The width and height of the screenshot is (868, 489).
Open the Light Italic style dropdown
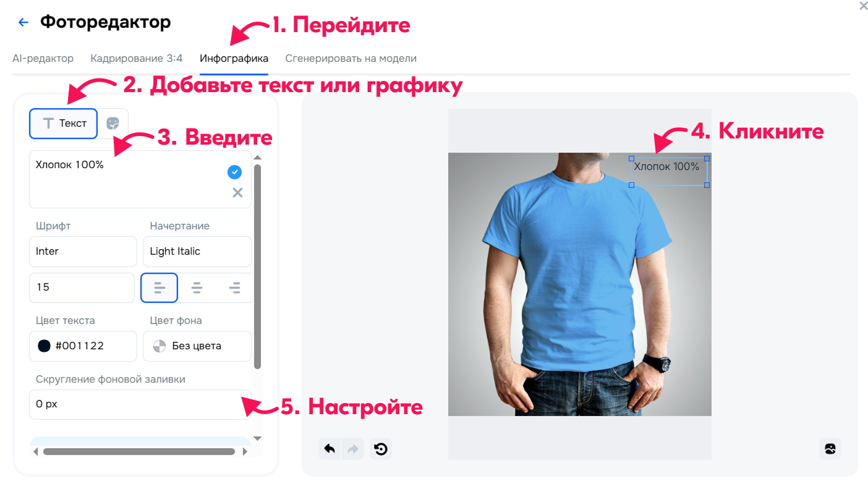pyautogui.click(x=197, y=252)
